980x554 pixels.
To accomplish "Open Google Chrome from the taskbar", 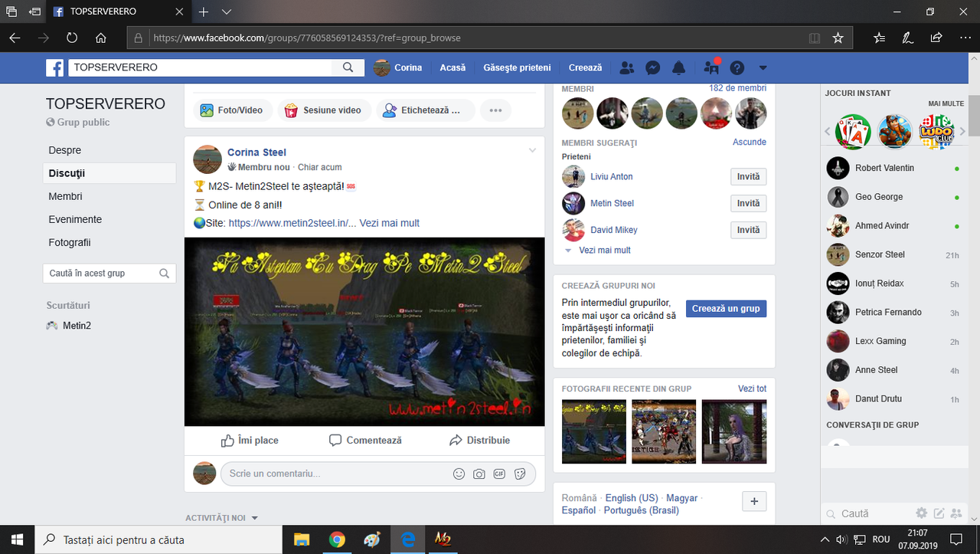I will coord(337,539).
